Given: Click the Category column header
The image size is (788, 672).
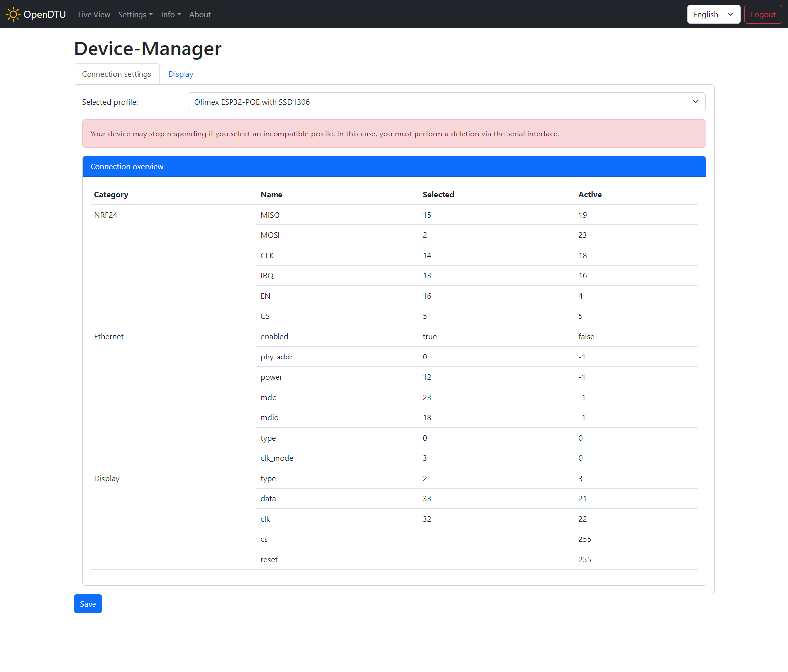Looking at the screenshot, I should (x=111, y=195).
